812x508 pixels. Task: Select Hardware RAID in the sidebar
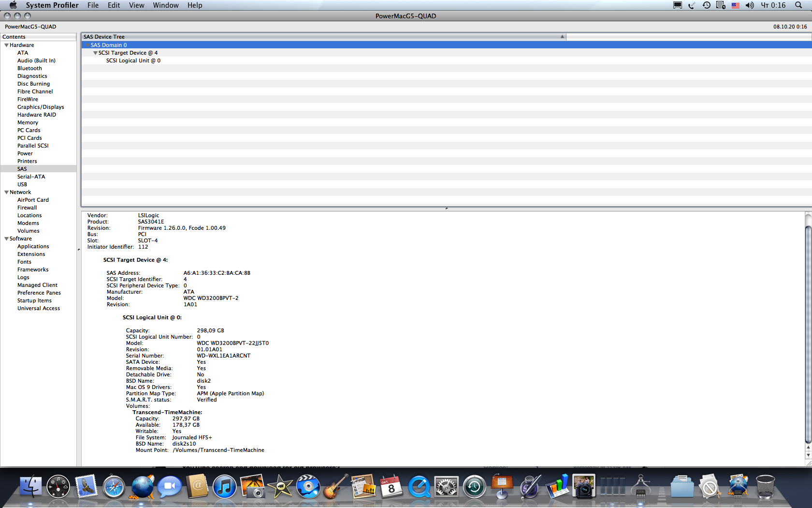[x=37, y=115]
